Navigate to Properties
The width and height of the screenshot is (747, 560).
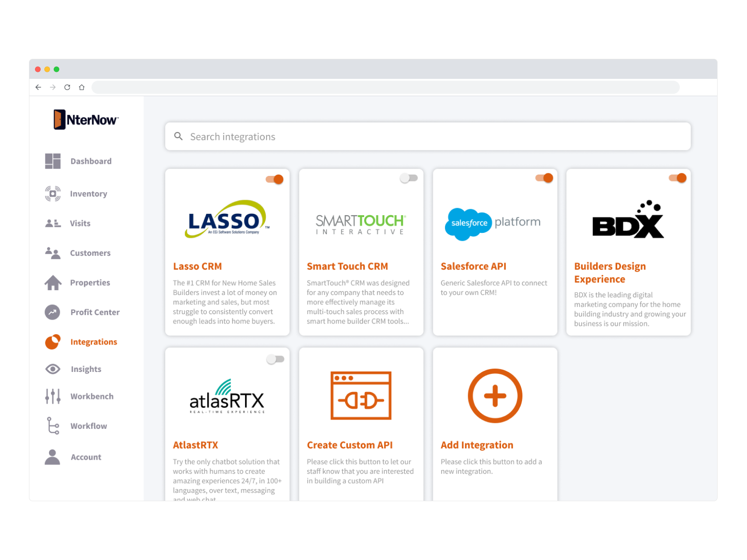click(x=90, y=282)
